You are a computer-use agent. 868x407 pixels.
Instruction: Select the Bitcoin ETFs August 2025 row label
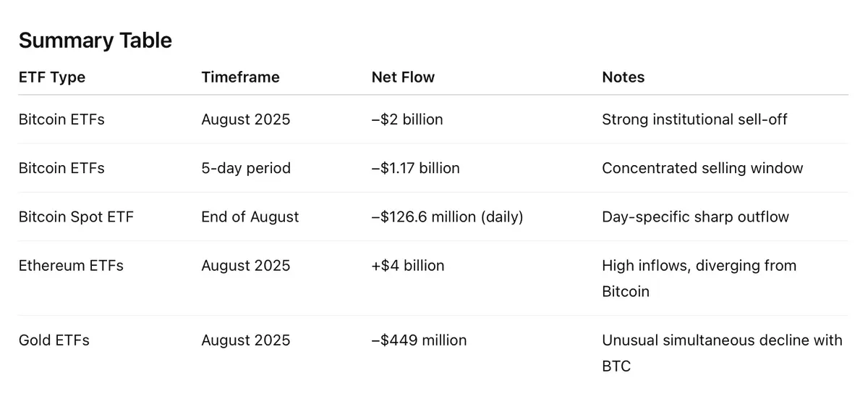(61, 119)
